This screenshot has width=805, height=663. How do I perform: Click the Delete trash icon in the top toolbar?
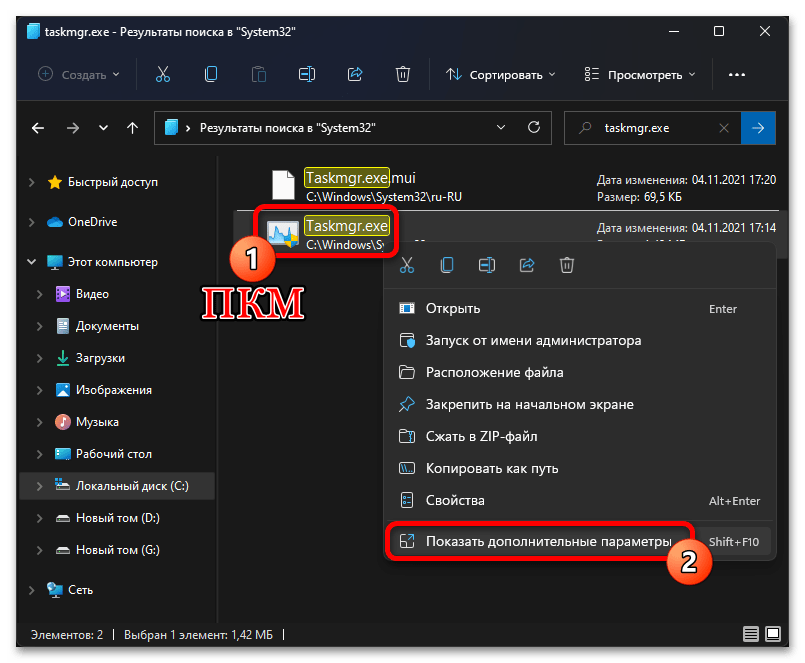click(403, 74)
